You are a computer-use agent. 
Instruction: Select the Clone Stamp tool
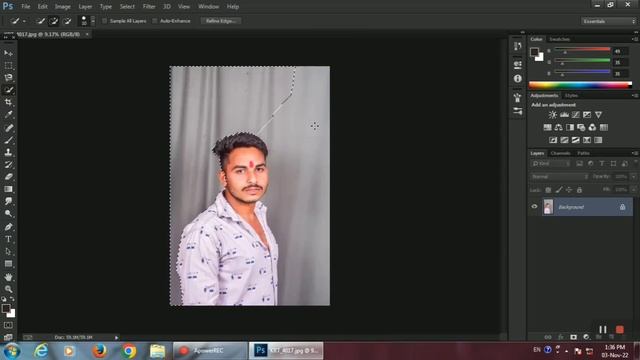(8, 152)
